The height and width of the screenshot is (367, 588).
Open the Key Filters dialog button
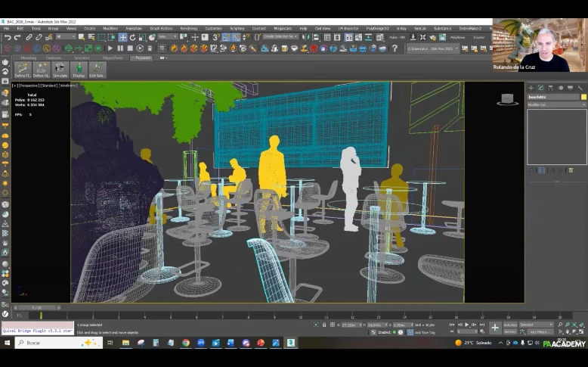pyautogui.click(x=540, y=331)
